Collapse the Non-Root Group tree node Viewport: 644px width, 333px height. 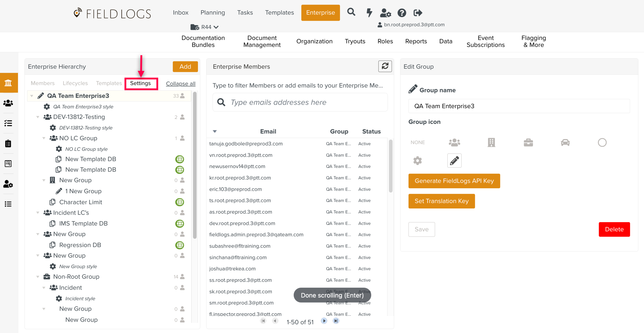point(38,277)
